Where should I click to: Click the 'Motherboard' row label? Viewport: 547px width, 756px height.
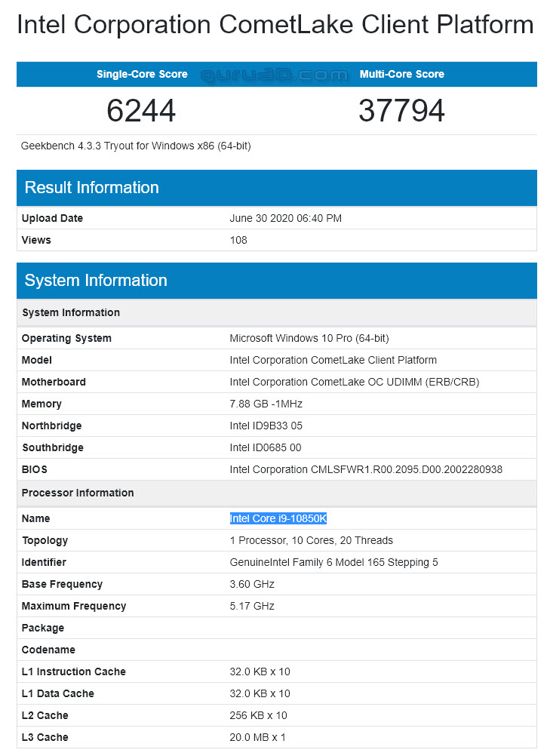point(54,382)
